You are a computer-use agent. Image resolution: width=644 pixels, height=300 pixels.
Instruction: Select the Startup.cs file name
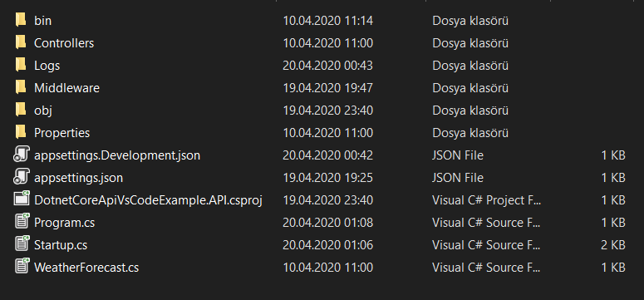pos(61,245)
